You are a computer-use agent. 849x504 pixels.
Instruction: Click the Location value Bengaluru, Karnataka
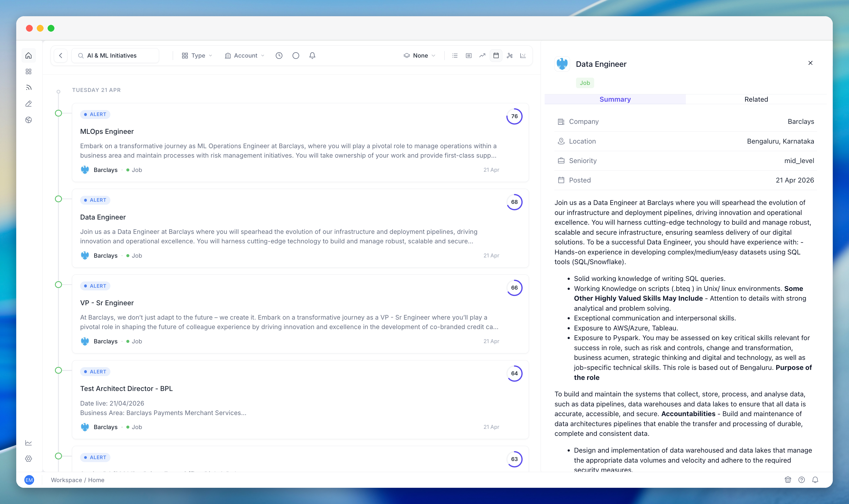[x=780, y=141]
